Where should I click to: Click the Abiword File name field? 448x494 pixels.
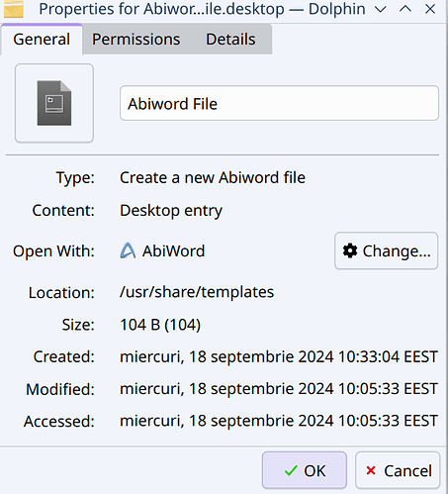pos(279,103)
